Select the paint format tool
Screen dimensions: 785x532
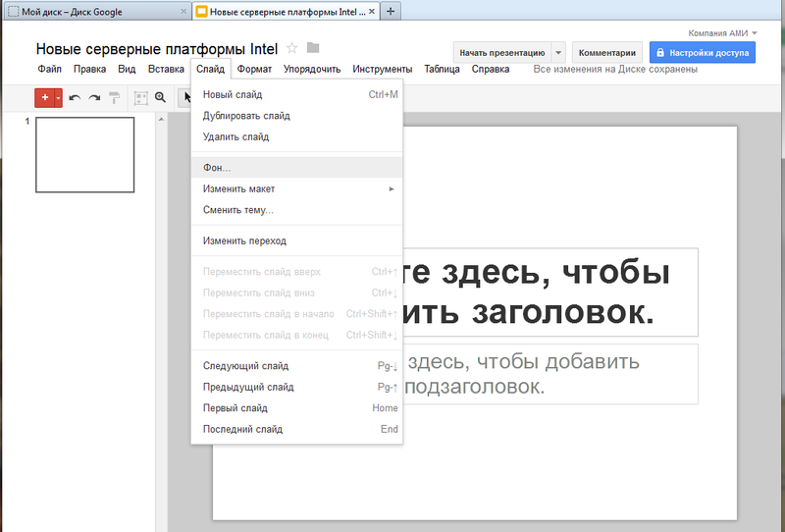click(115, 98)
